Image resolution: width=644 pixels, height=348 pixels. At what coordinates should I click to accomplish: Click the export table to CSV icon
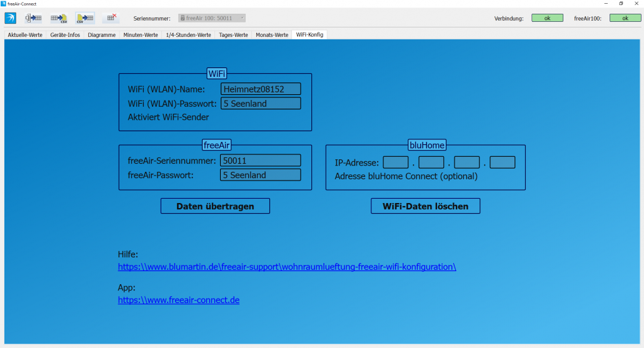[x=59, y=18]
